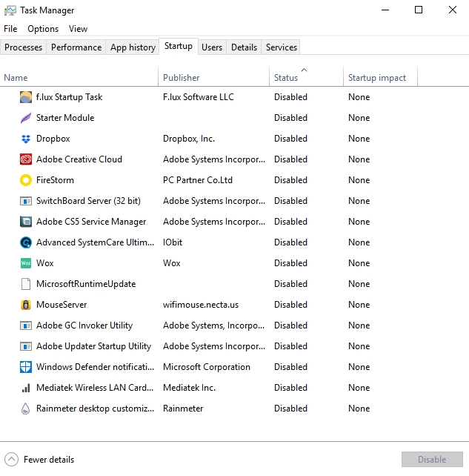Select the FireStorm entry name
The width and height of the screenshot is (469, 476).
pyautogui.click(x=55, y=180)
